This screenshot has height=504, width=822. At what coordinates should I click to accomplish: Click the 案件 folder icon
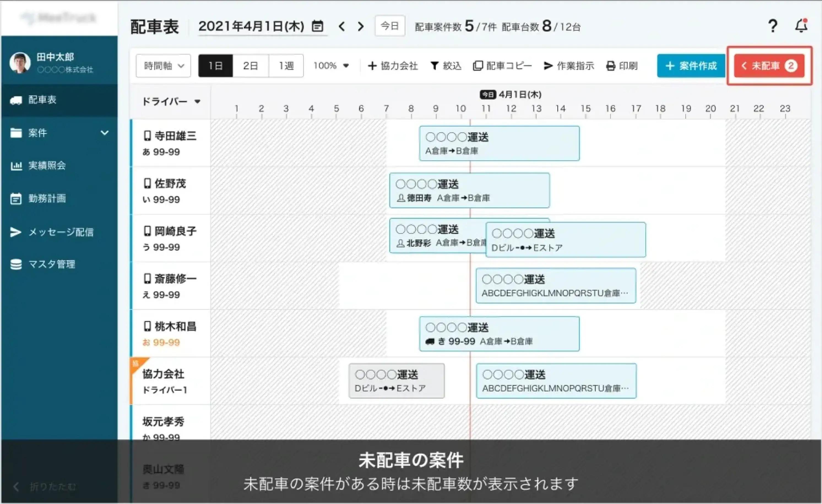tap(16, 133)
